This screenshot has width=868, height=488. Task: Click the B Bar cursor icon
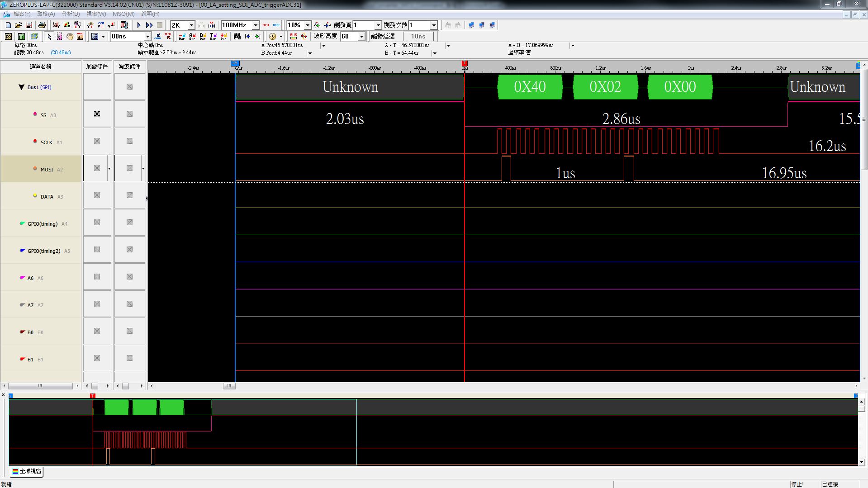203,37
